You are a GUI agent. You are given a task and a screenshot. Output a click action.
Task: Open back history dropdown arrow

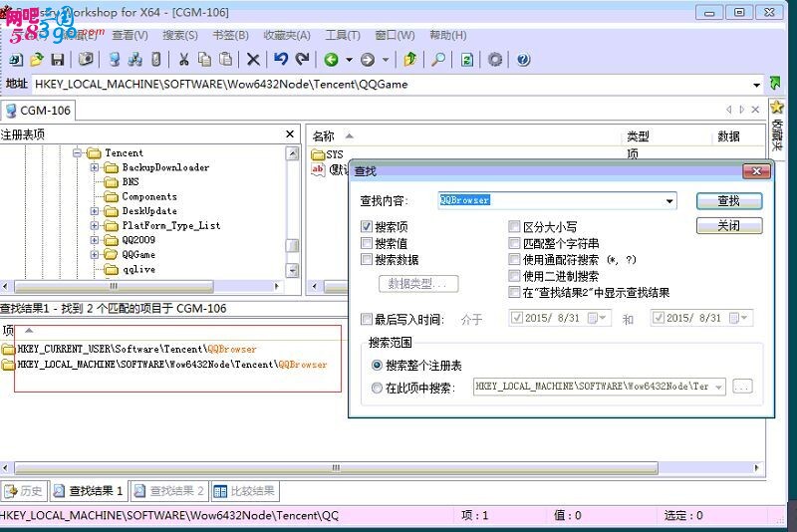350,60
